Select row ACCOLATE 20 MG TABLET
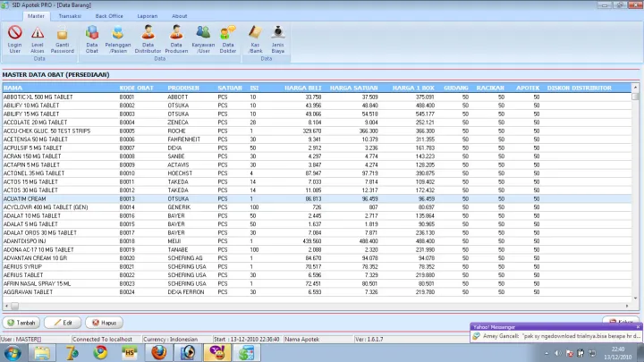 [x=317, y=122]
